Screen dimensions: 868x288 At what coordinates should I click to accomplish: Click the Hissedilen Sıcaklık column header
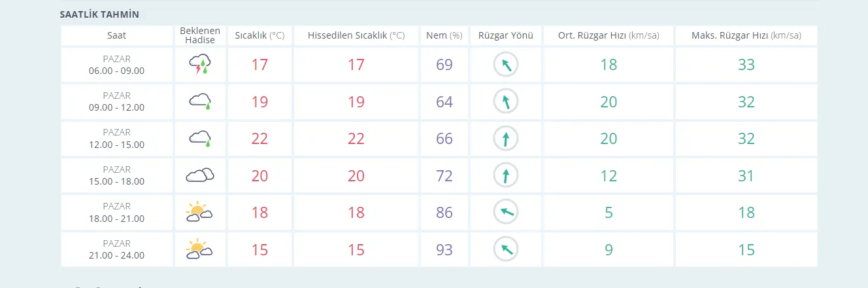coord(356,35)
